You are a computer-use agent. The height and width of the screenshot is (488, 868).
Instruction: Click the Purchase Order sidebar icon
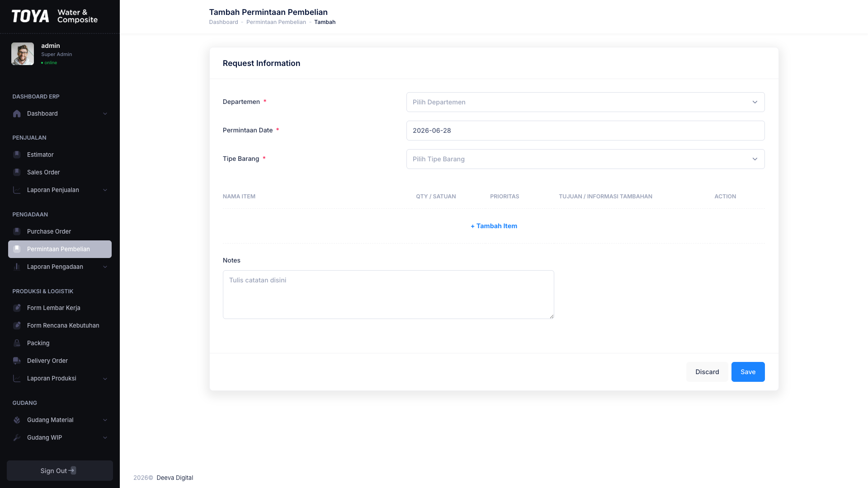click(x=17, y=231)
